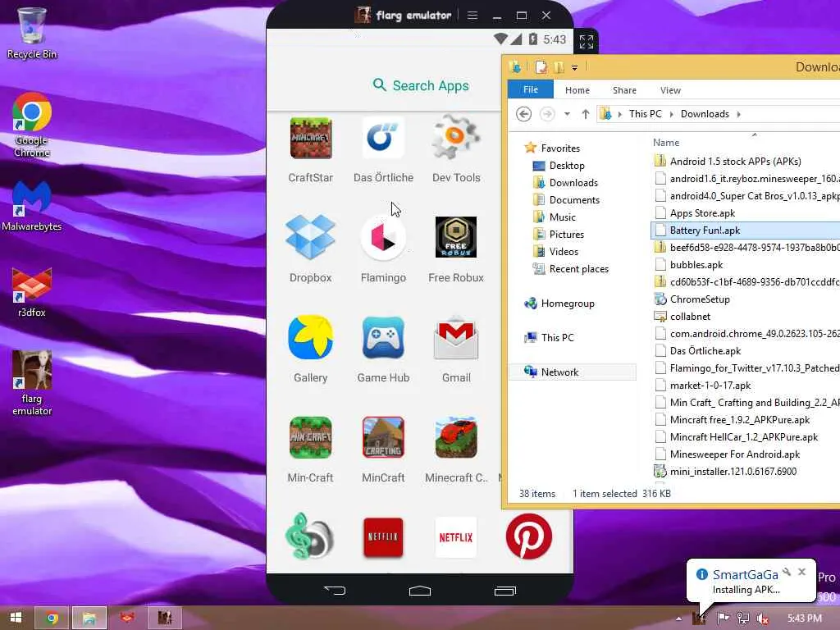Open the Gmail app

click(456, 337)
